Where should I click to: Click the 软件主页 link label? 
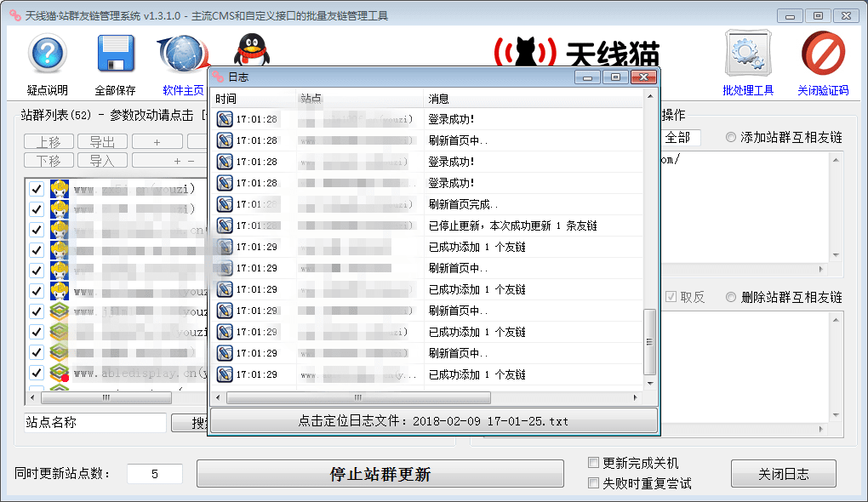(183, 90)
